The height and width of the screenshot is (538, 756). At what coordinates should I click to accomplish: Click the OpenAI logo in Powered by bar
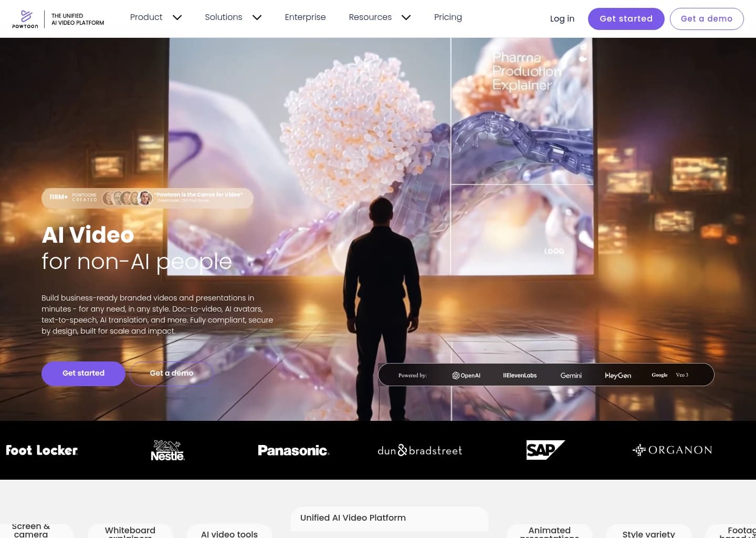466,375
